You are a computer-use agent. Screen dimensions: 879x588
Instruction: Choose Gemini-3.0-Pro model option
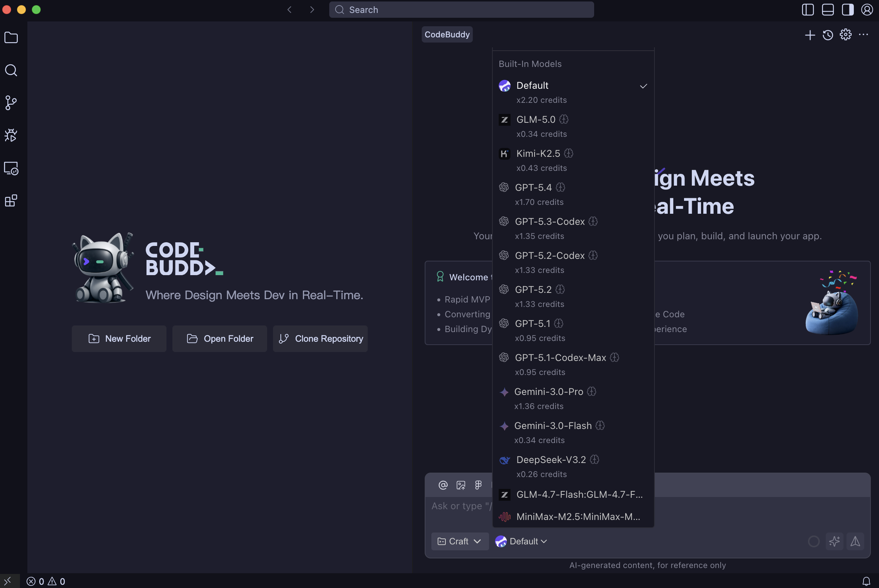(x=548, y=392)
